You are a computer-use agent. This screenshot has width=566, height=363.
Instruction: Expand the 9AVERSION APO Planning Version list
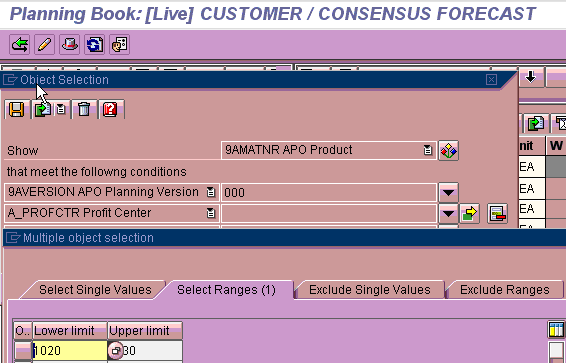click(x=210, y=192)
